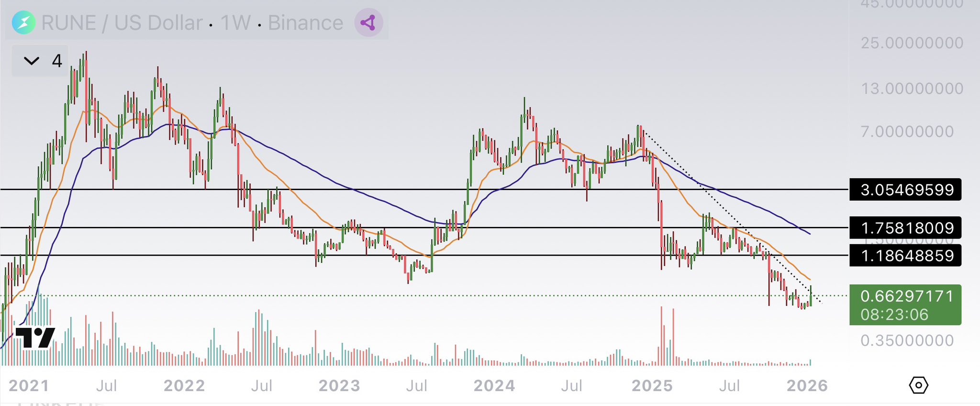The image size is (980, 406).
Task: Select the 1.18648859 horizontal line price label
Action: (905, 256)
